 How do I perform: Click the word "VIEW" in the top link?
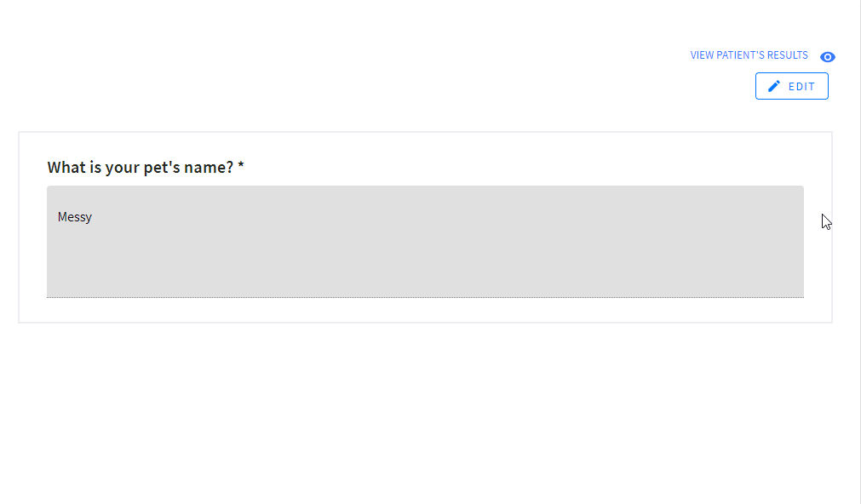coord(703,55)
